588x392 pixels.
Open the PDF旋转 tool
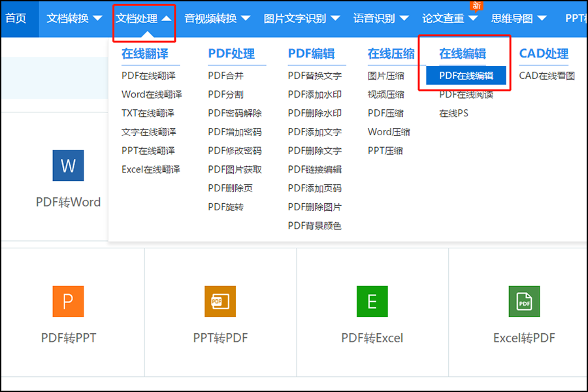[226, 207]
